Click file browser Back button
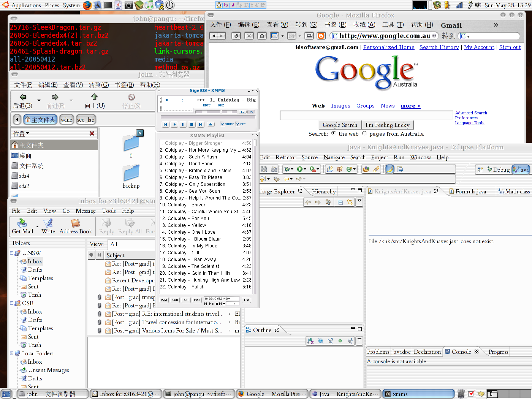The image size is (532, 399). point(23,101)
